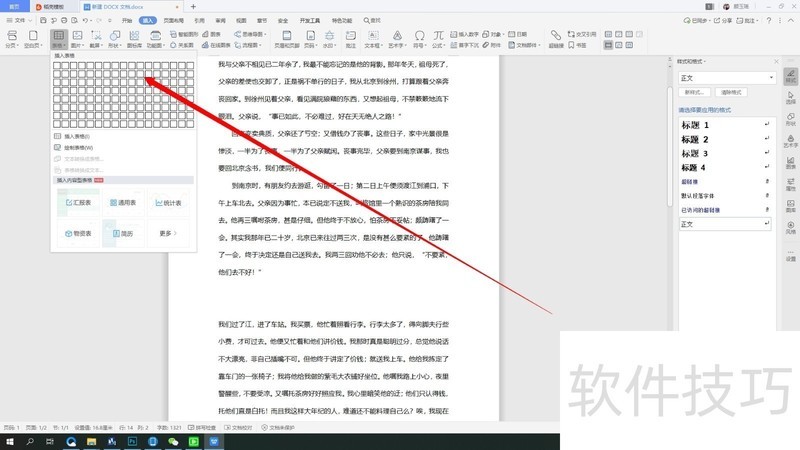Viewport: 800px width, 450px height.
Task: Open the 水印 (watermark) tool
Action: 330,39
